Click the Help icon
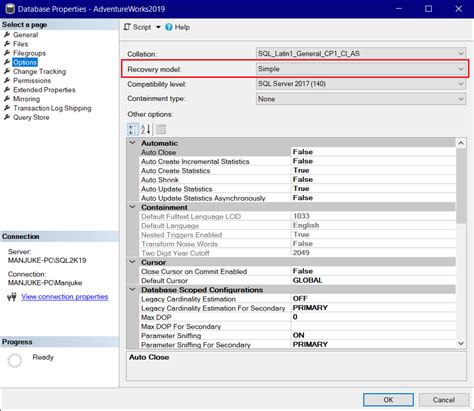 [x=169, y=27]
